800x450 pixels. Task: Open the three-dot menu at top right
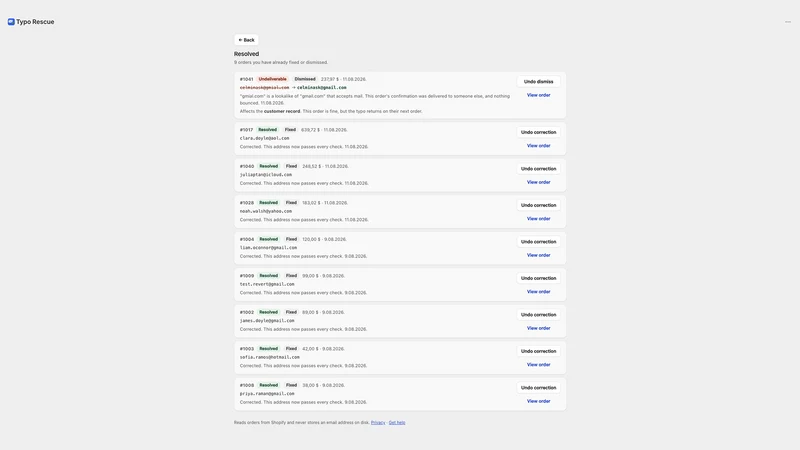(x=788, y=22)
